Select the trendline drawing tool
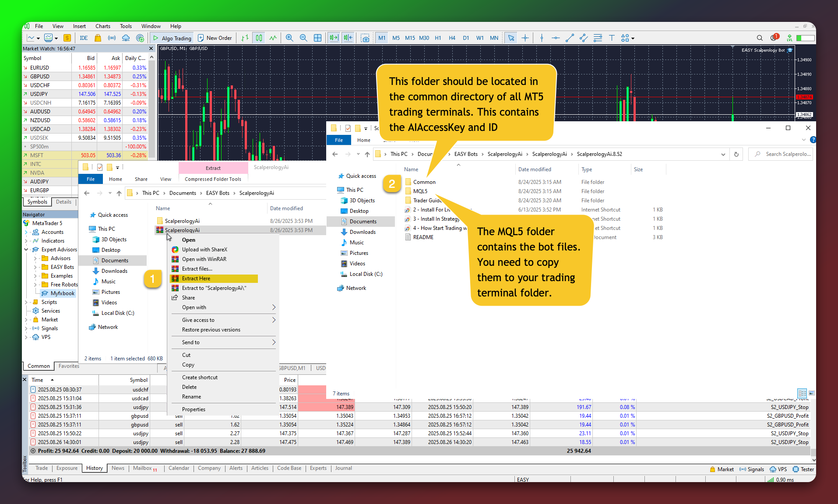Viewport: 838px width, 504px height. coord(570,38)
